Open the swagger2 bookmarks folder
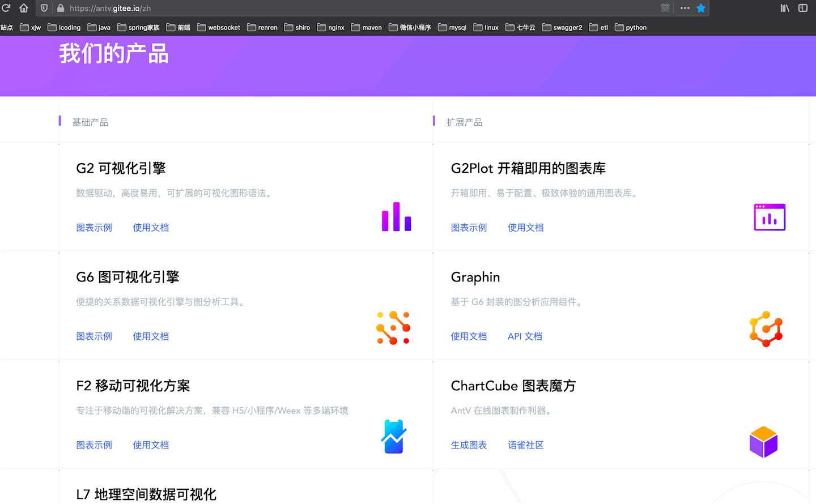Screen dimensions: 816x504 (563, 27)
